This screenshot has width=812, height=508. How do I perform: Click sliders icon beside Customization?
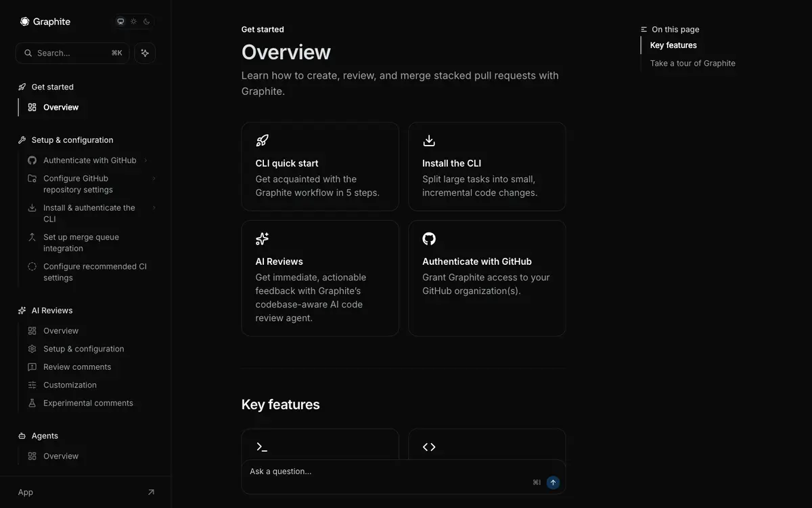pyautogui.click(x=32, y=385)
